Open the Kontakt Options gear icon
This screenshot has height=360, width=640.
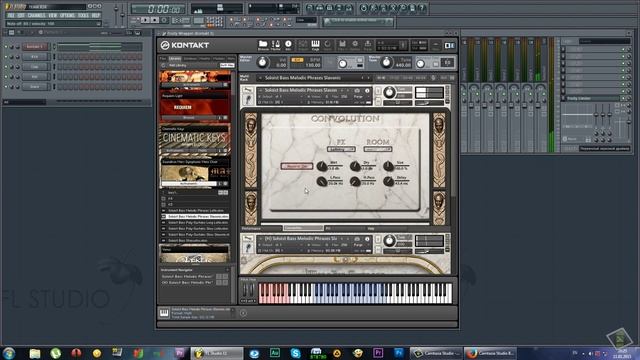click(x=355, y=45)
